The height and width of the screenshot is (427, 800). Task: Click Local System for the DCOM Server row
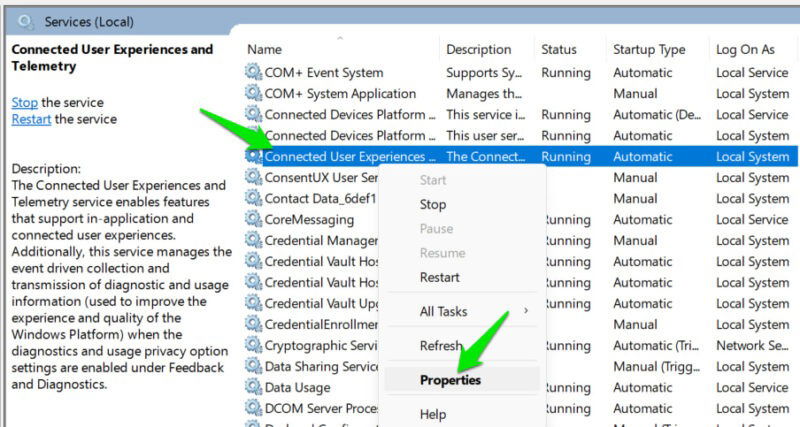tap(753, 409)
